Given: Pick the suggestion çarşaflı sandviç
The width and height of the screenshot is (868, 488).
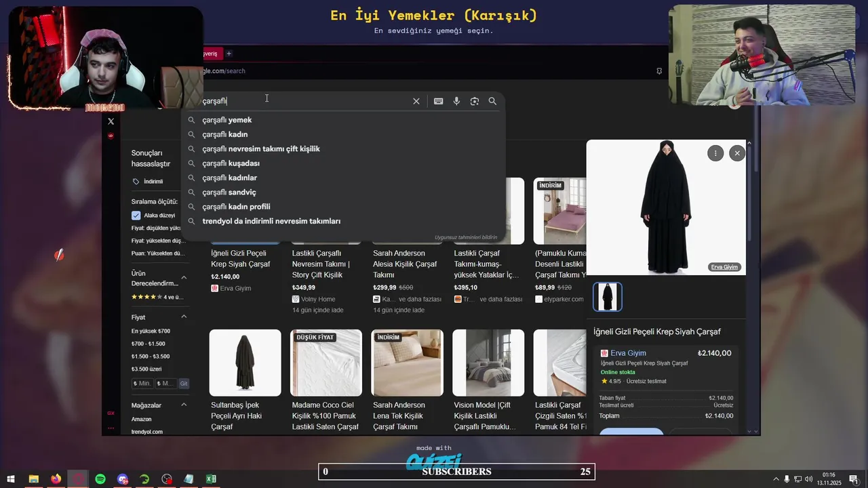Looking at the screenshot, I should (343, 192).
